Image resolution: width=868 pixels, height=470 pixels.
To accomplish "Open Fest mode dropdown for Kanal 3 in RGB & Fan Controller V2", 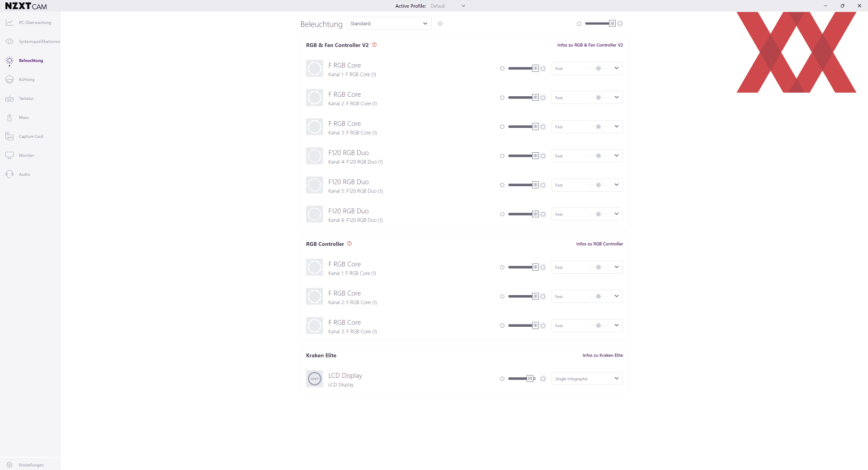I will click(x=587, y=127).
